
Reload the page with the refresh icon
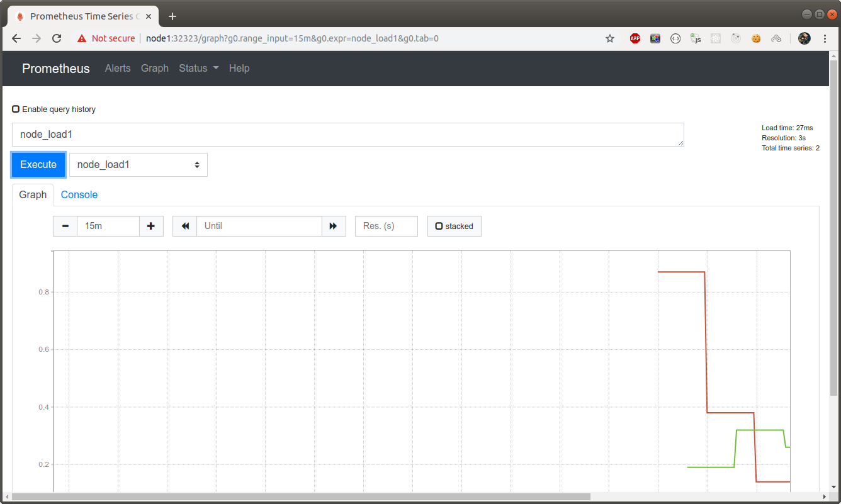[57, 38]
